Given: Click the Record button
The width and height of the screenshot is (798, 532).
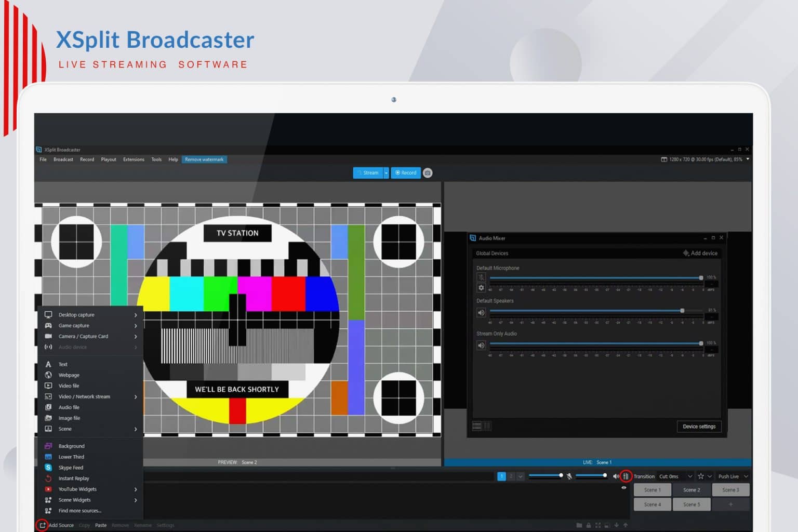Looking at the screenshot, I should coord(405,172).
